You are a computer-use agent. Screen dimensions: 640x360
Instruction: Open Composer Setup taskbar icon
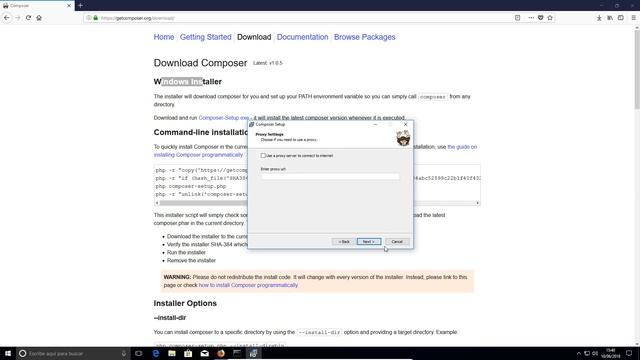(253, 353)
